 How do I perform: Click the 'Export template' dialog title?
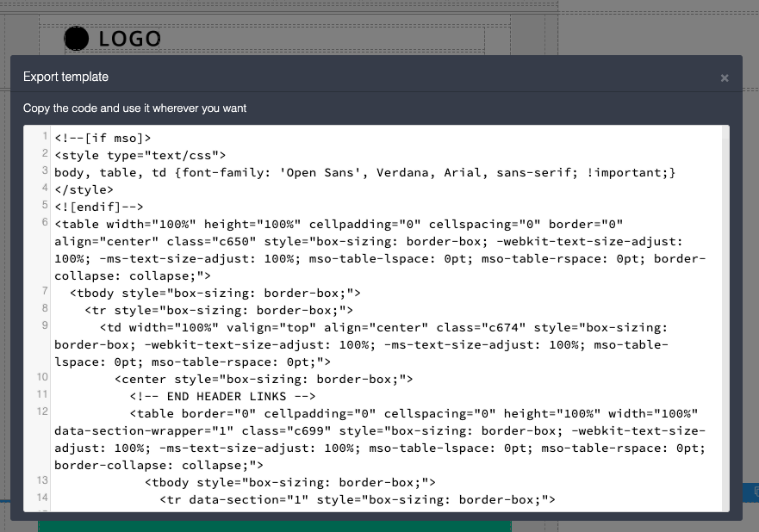(65, 77)
